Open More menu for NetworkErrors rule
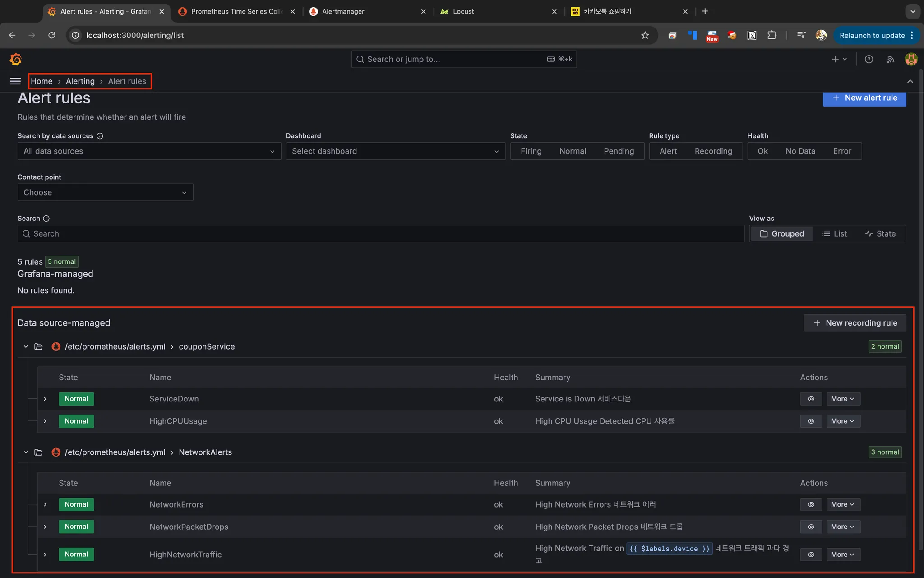The height and width of the screenshot is (578, 924). click(842, 504)
